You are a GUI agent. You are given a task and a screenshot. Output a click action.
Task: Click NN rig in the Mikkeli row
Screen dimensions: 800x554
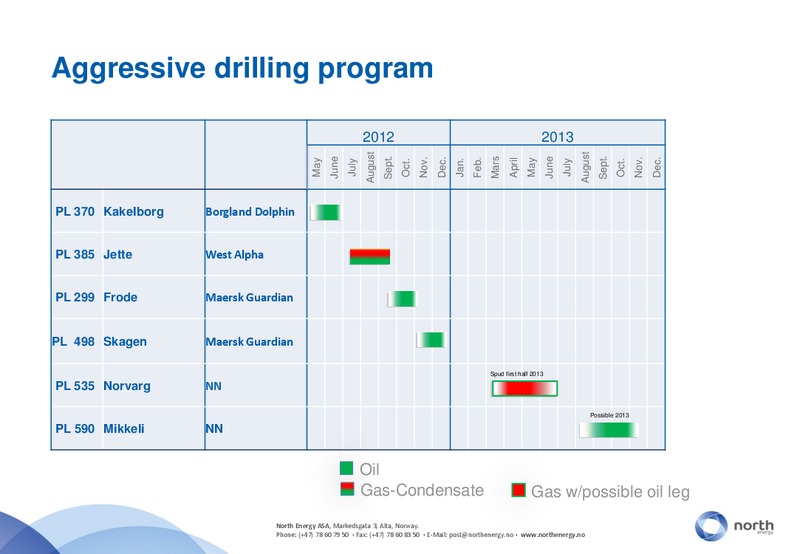click(x=214, y=429)
